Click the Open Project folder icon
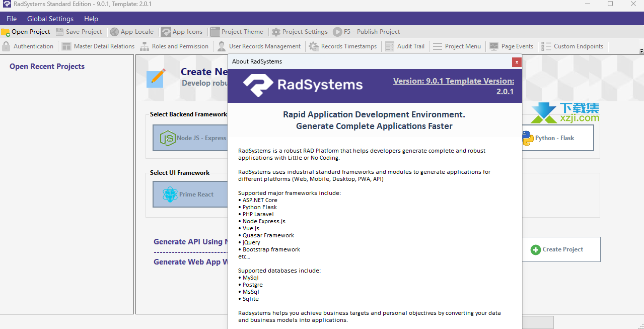 (x=6, y=32)
